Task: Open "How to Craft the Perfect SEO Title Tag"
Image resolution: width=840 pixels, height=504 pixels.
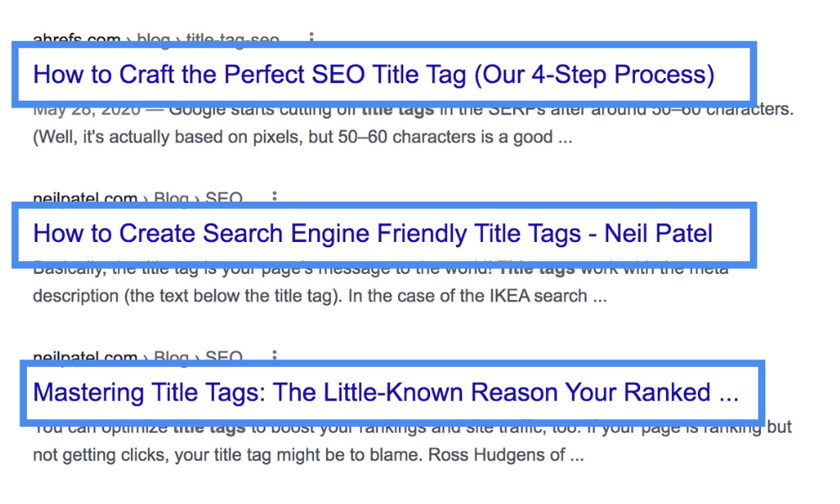Action: [252, 75]
